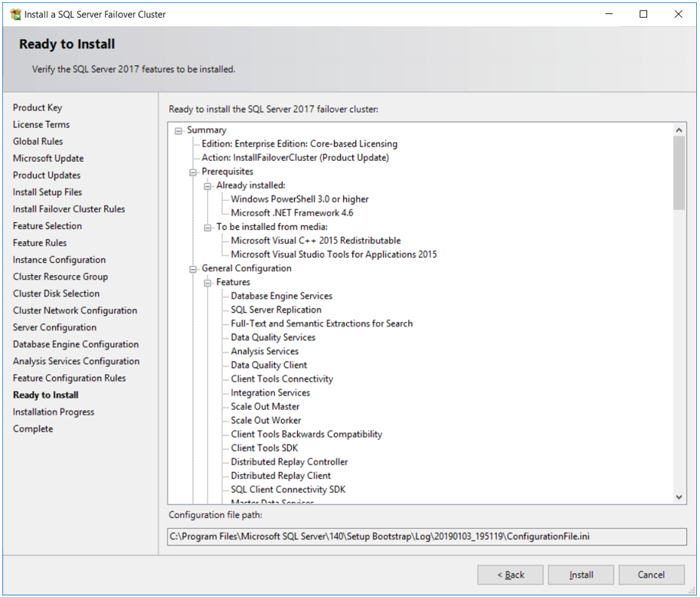Image resolution: width=700 pixels, height=597 pixels.
Task: Open the Install Setup Files step
Action: click(x=47, y=192)
